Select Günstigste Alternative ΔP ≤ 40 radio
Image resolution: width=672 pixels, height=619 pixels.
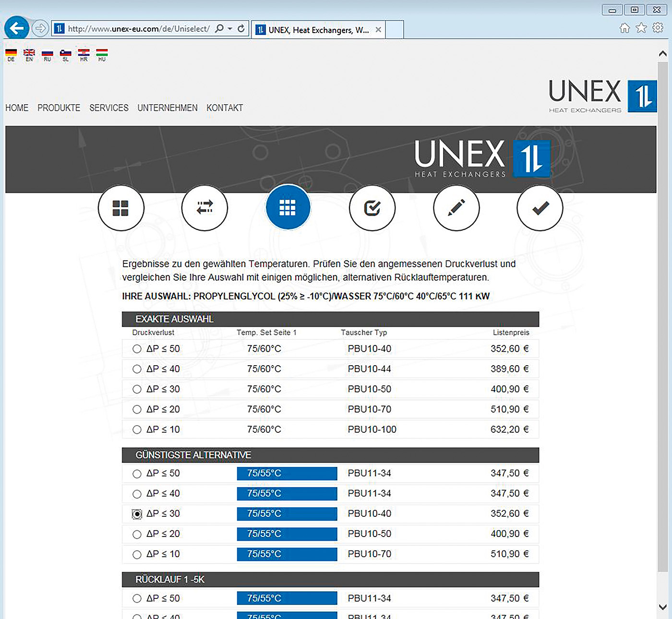137,494
